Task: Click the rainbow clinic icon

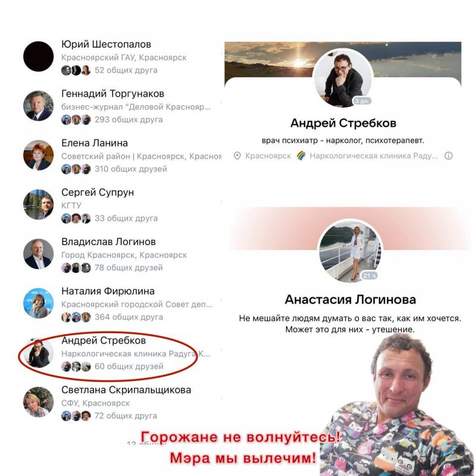Action: (x=301, y=156)
